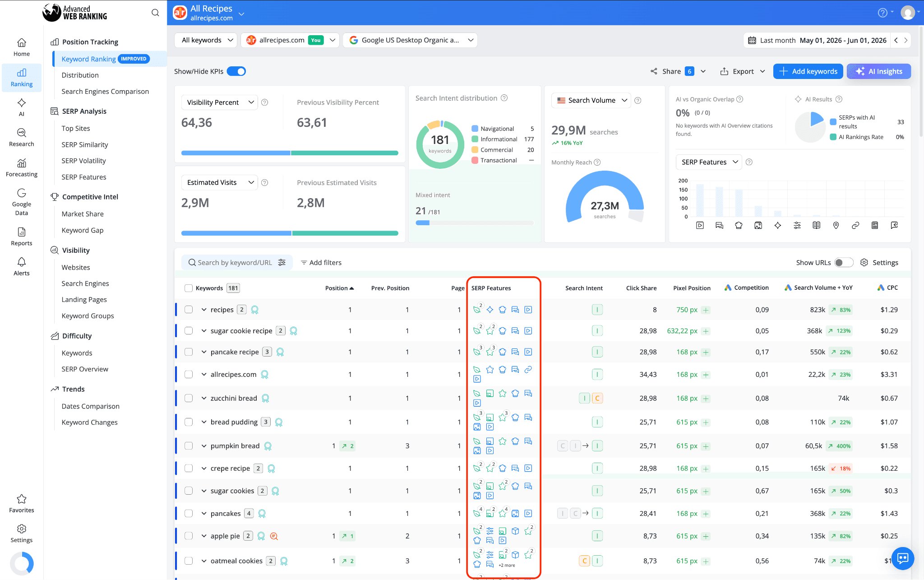Image resolution: width=924 pixels, height=580 pixels.
Task: Open table Settings
Action: (879, 262)
